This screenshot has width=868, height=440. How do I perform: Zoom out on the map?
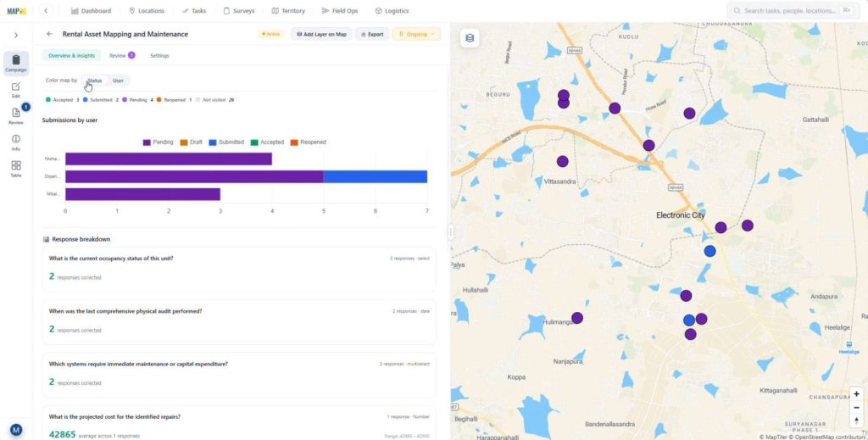(x=856, y=407)
